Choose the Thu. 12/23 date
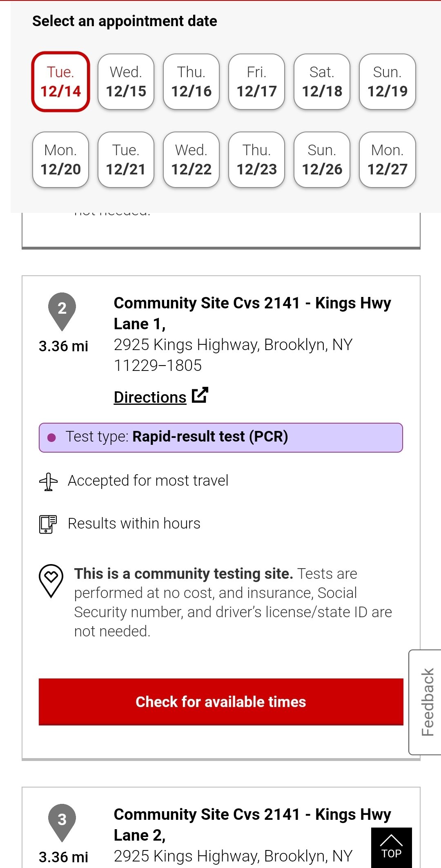The image size is (441, 868). 257,159
